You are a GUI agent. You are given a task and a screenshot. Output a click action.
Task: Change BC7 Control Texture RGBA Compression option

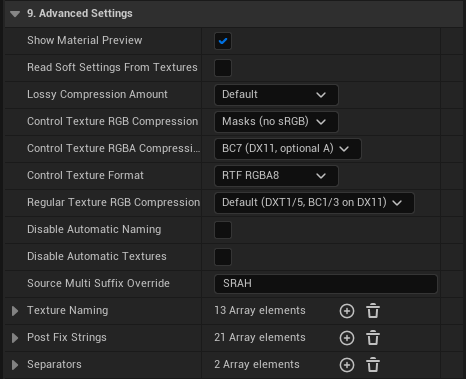coord(288,149)
